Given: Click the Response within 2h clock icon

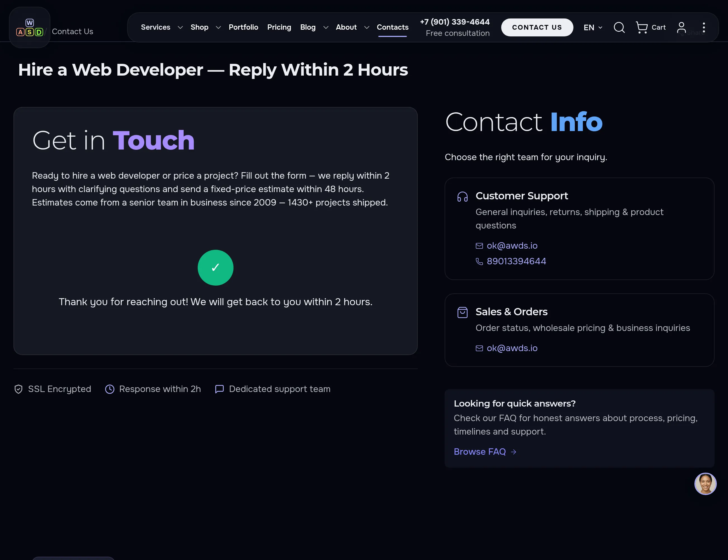Looking at the screenshot, I should [x=110, y=389].
